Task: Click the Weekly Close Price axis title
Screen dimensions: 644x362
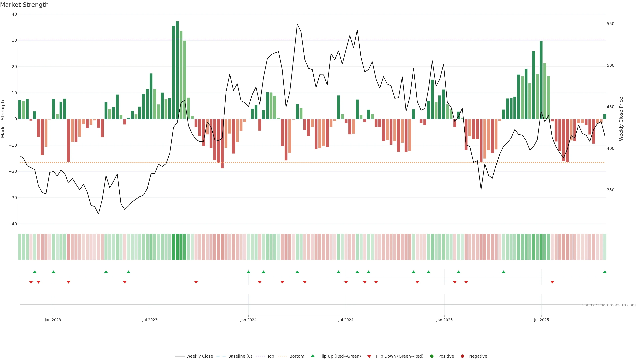Action: pos(621,119)
